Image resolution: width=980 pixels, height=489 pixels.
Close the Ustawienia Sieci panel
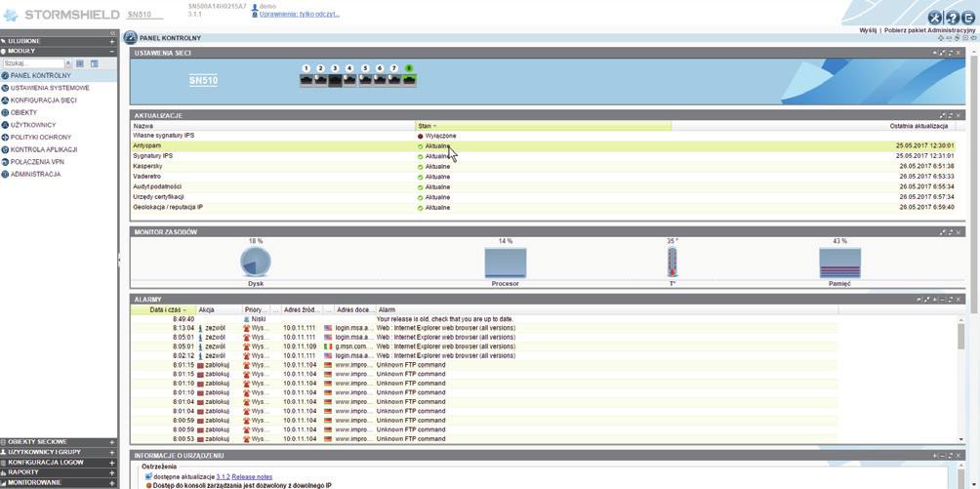tap(959, 53)
